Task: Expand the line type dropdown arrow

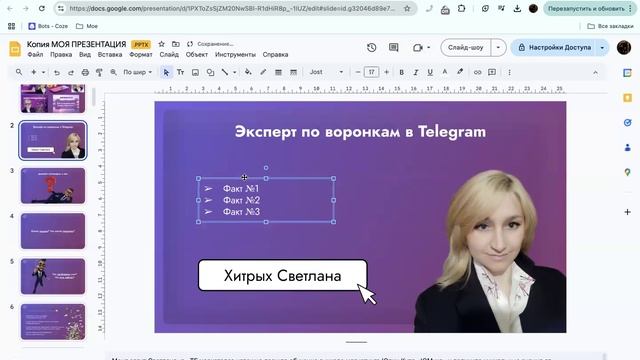Action: (234, 72)
